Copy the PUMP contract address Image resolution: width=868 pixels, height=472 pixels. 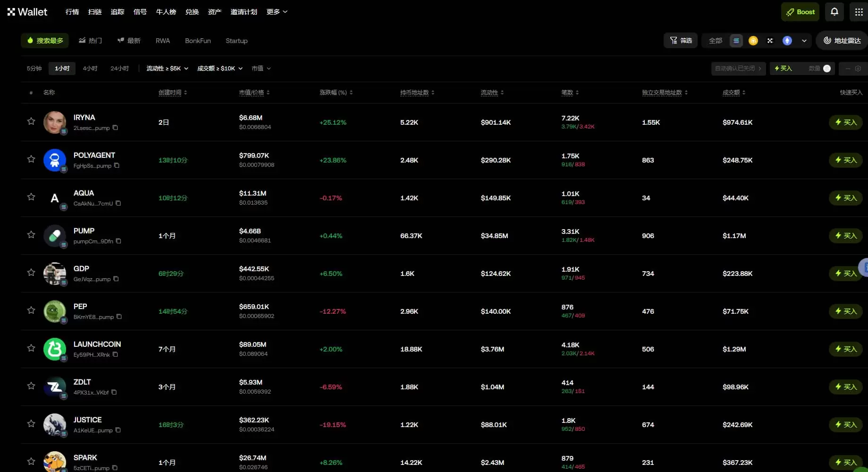pyautogui.click(x=118, y=241)
